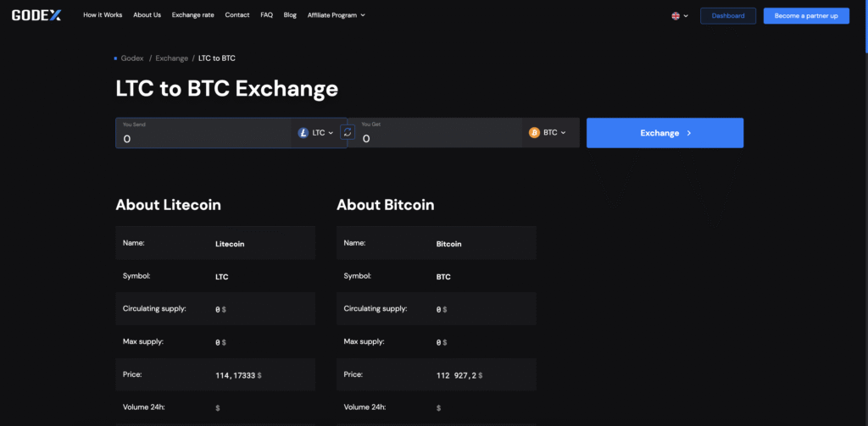The width and height of the screenshot is (868, 426).
Task: Click the blue Exchange button
Action: [x=665, y=133]
